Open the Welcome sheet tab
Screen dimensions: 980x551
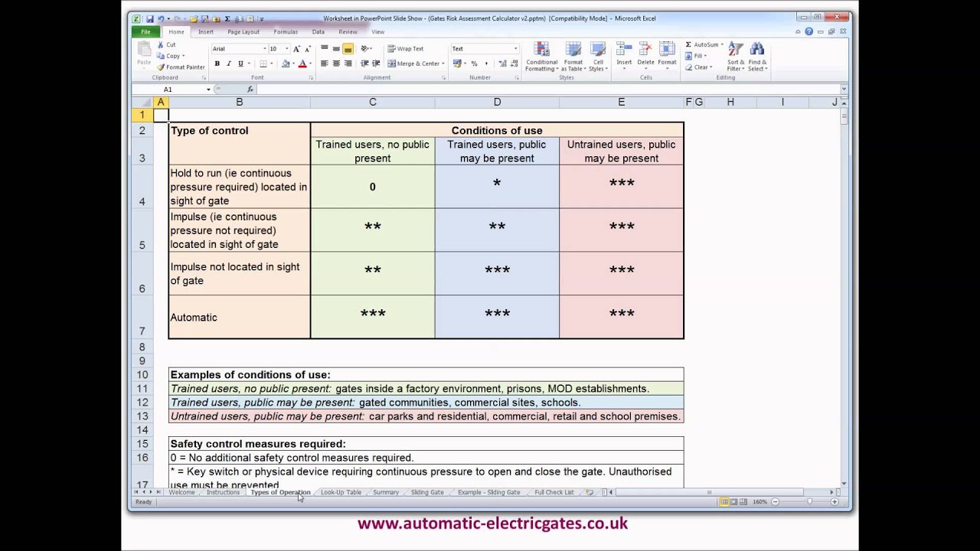coord(181,492)
